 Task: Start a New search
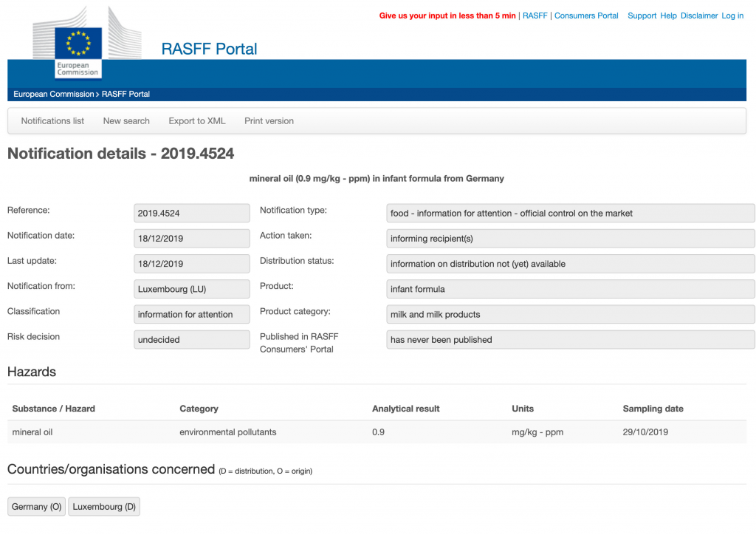(x=126, y=121)
